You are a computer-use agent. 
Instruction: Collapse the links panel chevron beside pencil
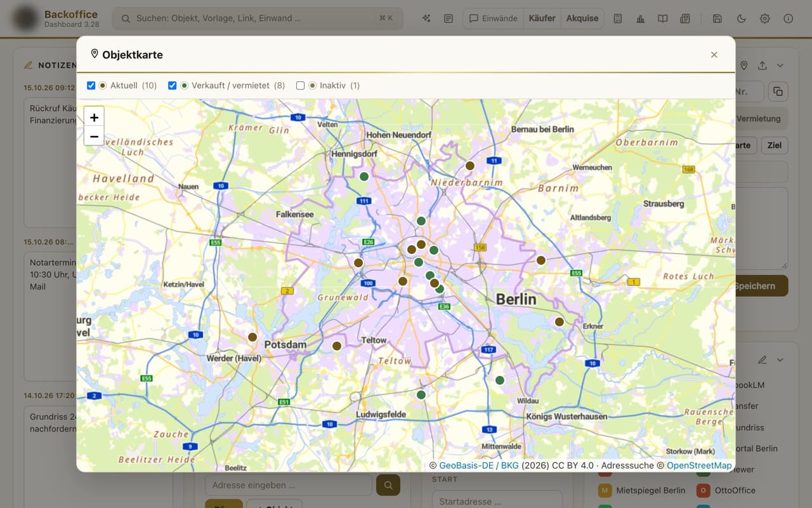pyautogui.click(x=780, y=360)
